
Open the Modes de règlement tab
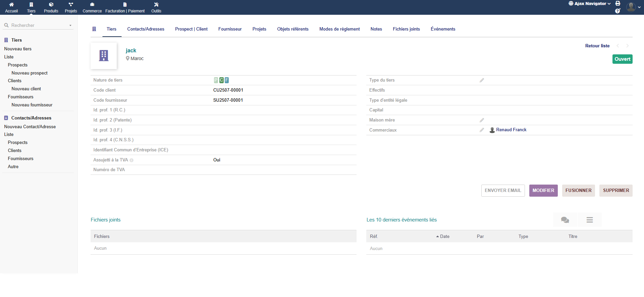pyautogui.click(x=339, y=29)
